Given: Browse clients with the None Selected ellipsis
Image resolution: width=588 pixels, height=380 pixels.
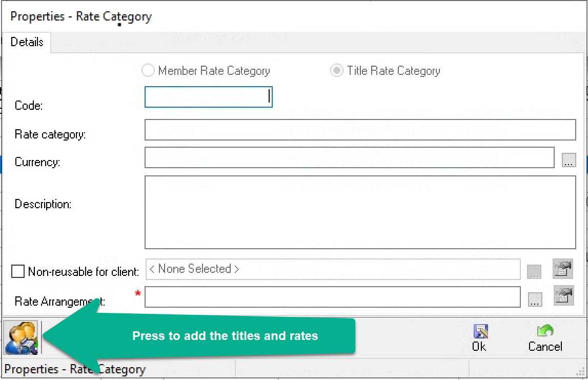Looking at the screenshot, I should (x=534, y=272).
